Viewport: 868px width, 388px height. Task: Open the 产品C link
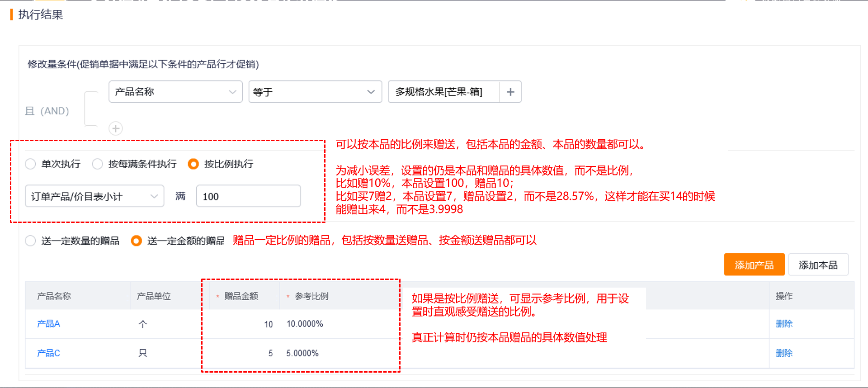pyautogui.click(x=48, y=353)
